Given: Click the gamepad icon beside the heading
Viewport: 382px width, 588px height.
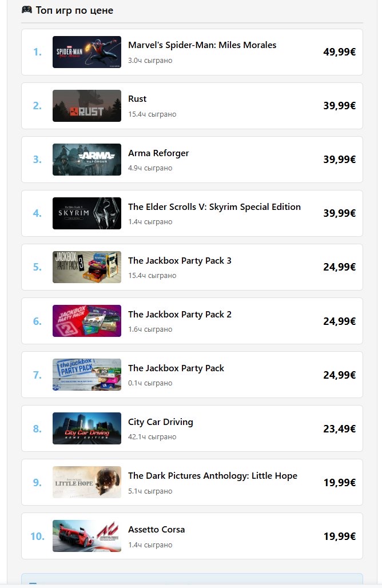Looking at the screenshot, I should pyautogui.click(x=27, y=10).
